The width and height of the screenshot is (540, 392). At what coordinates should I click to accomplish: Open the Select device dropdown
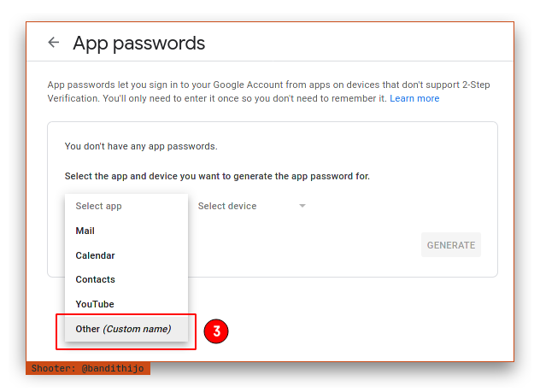(x=227, y=206)
